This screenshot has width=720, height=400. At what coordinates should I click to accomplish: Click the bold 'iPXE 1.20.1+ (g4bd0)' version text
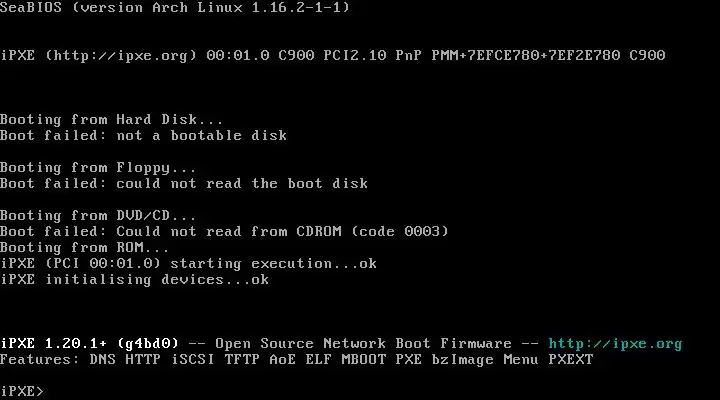(90, 344)
